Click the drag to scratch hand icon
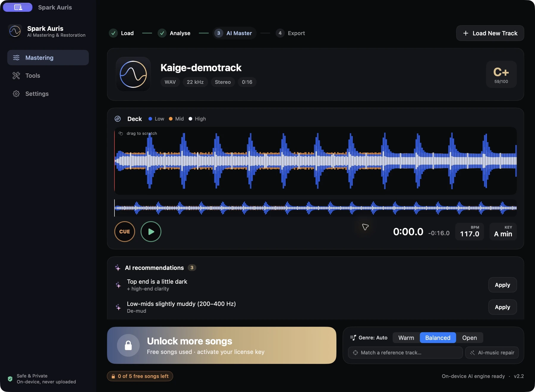The height and width of the screenshot is (392, 535). click(121, 133)
